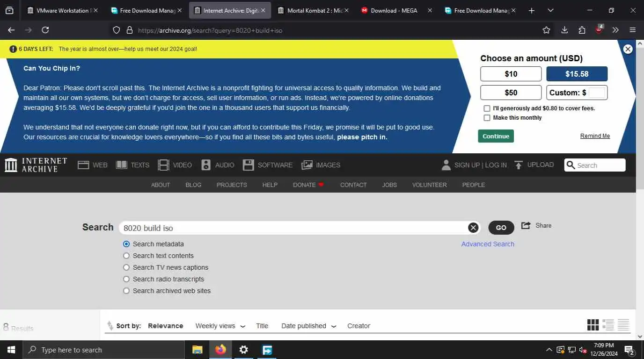Open the Windows Start menu
This screenshot has height=359, width=644.
pyautogui.click(x=11, y=350)
